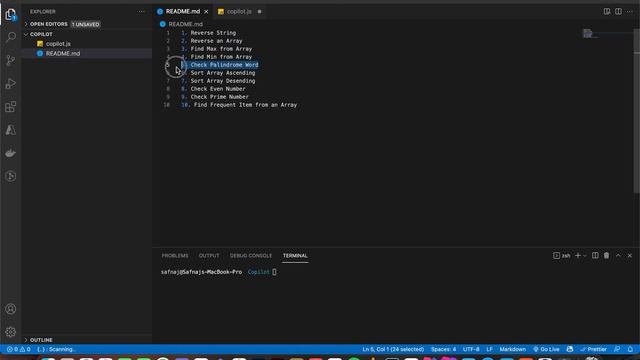Screen dimensions: 640x360
Task: Click the line '9. Check Prime Number'
Action: [215, 97]
